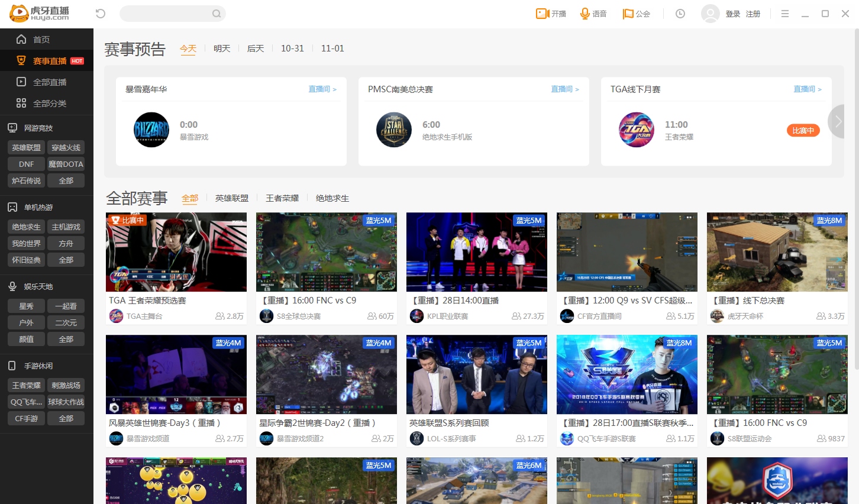Viewport: 859px width, 504px height.
Task: Open the TGA 王者荣耀预选赛 stream thumbnail
Action: (x=176, y=252)
